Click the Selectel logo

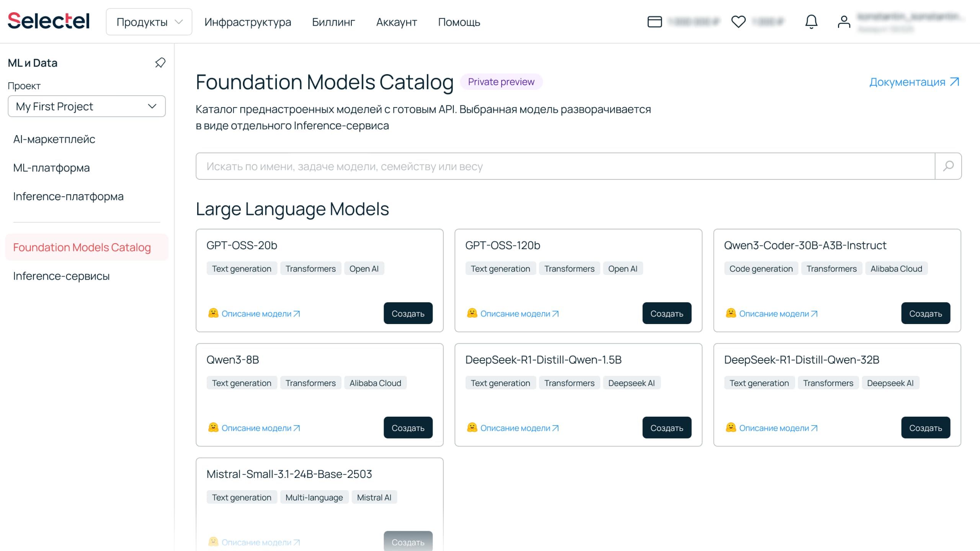tap(49, 21)
